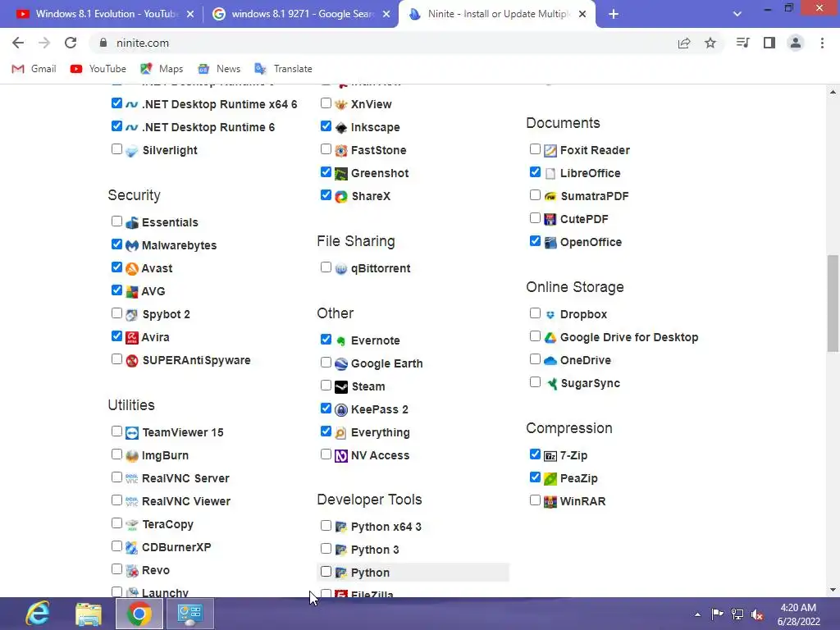Click the AVG logo icon

132,291
